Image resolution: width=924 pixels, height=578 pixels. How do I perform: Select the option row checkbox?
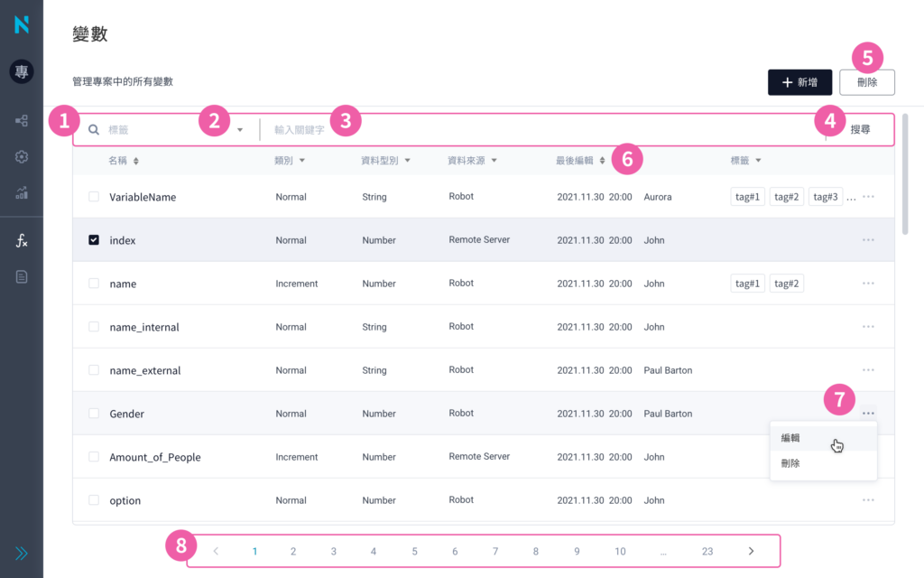[94, 500]
